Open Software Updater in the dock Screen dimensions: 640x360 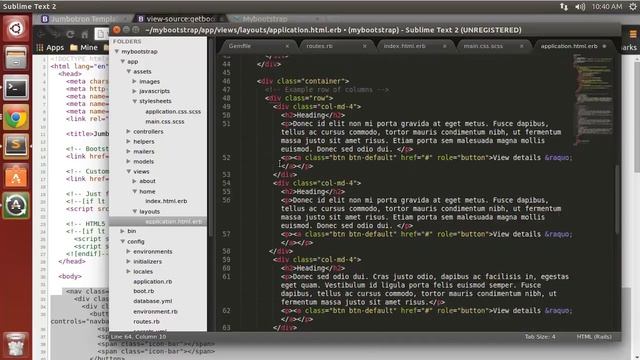16,205
